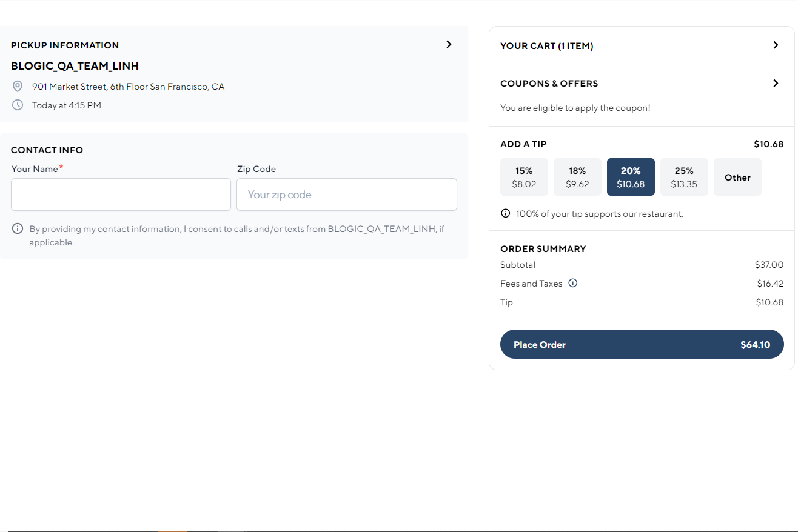
Task: Click the Your Name input field
Action: click(121, 194)
